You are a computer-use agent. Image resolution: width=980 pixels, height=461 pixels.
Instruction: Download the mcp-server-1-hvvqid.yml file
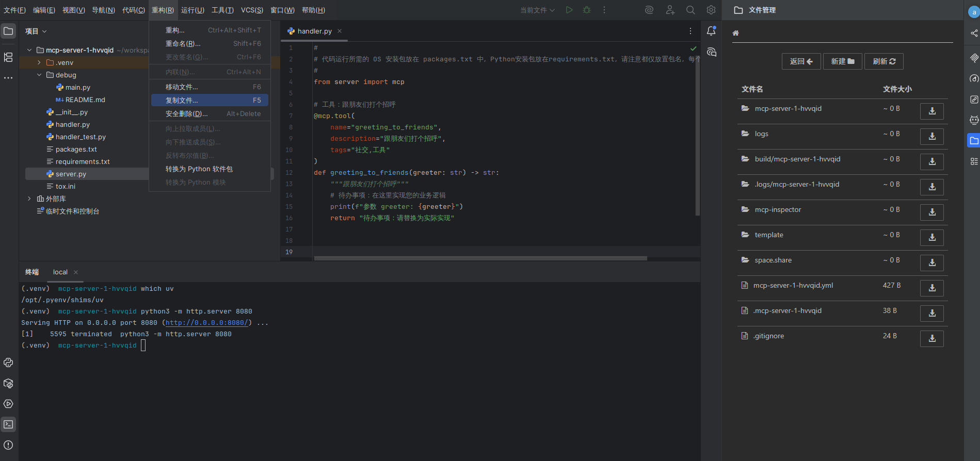[931, 288]
